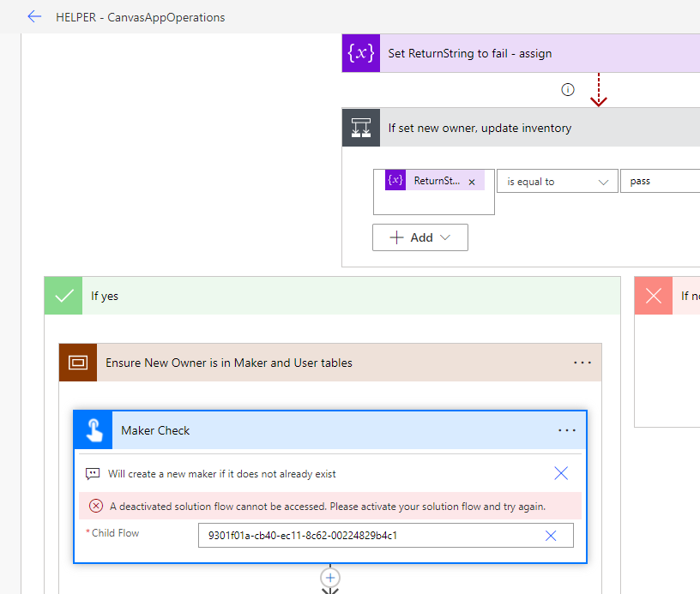Click the Set ReturnString variable icon
The image size is (700, 594).
[x=360, y=52]
